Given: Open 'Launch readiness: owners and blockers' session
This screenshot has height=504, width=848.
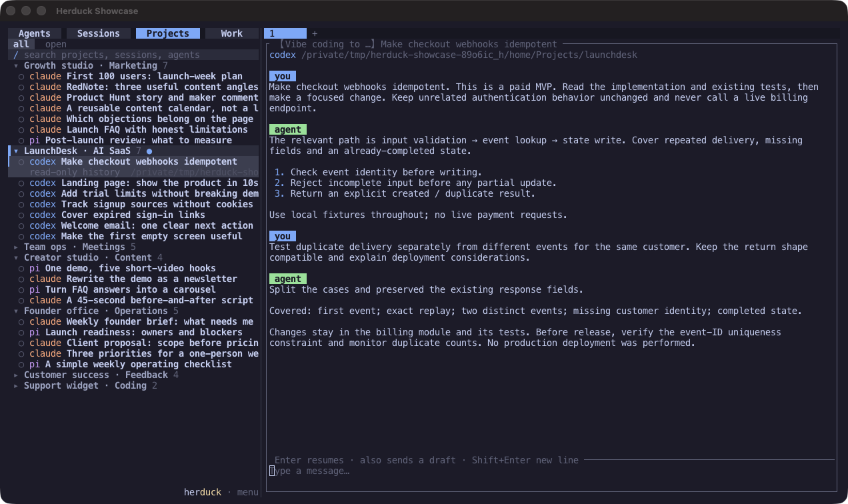Looking at the screenshot, I should coord(133,332).
